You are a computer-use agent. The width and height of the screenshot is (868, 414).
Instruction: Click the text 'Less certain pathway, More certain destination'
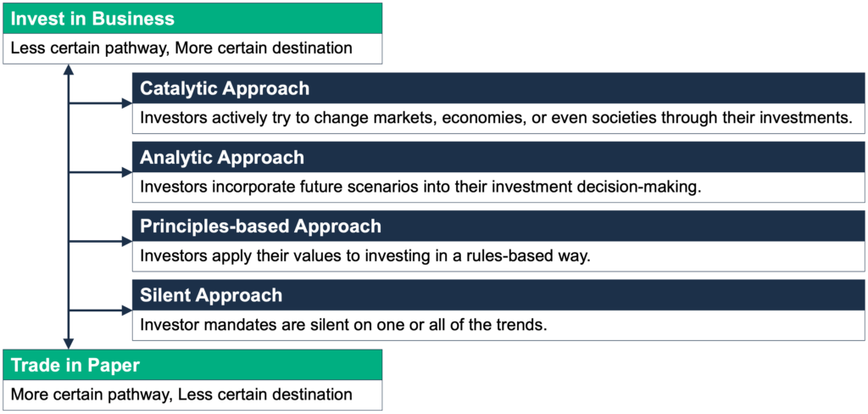point(181,48)
